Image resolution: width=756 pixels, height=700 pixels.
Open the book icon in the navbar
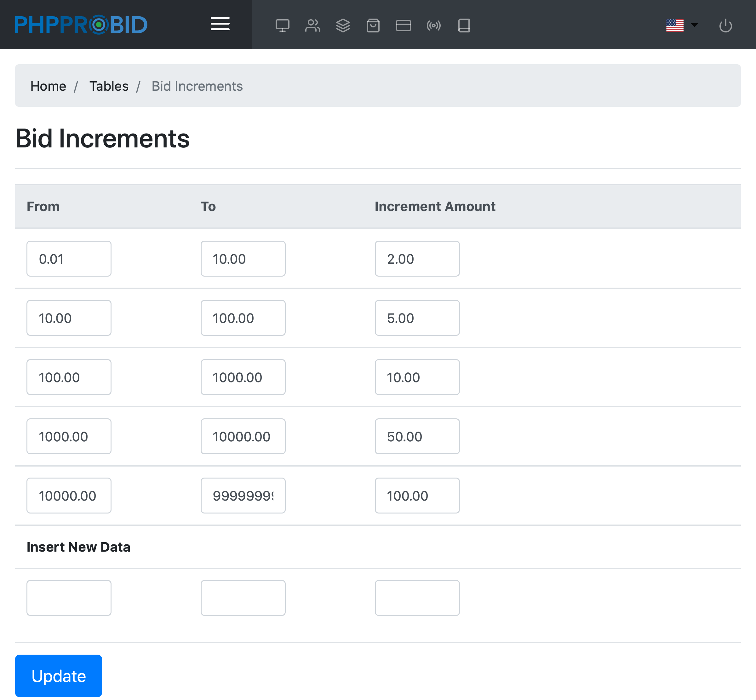[464, 26]
